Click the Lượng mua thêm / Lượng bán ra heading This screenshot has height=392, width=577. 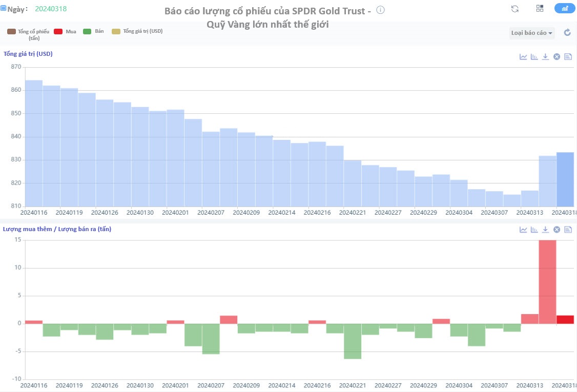coord(57,229)
